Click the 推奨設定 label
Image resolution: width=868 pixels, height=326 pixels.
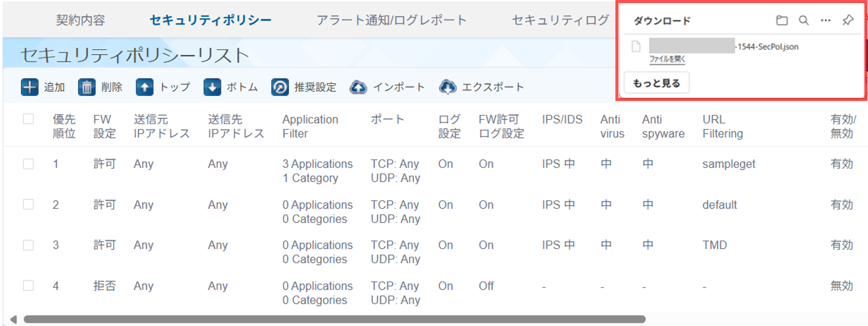coord(316,87)
